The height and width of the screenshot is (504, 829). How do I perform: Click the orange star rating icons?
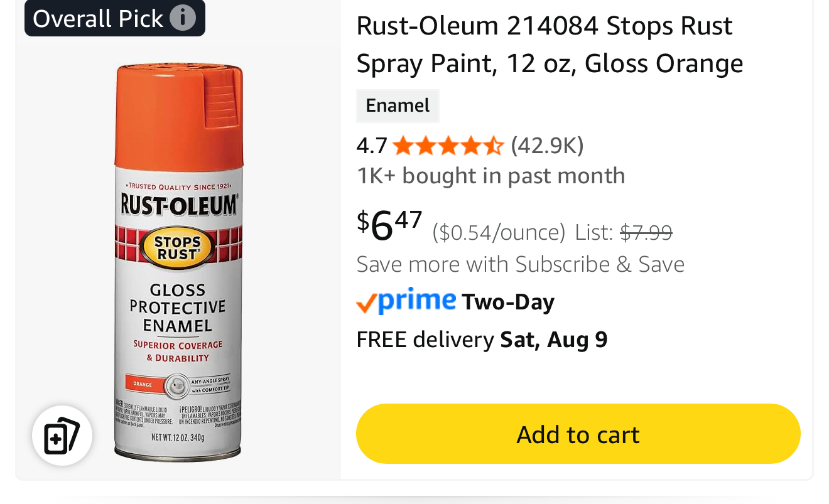click(x=448, y=146)
